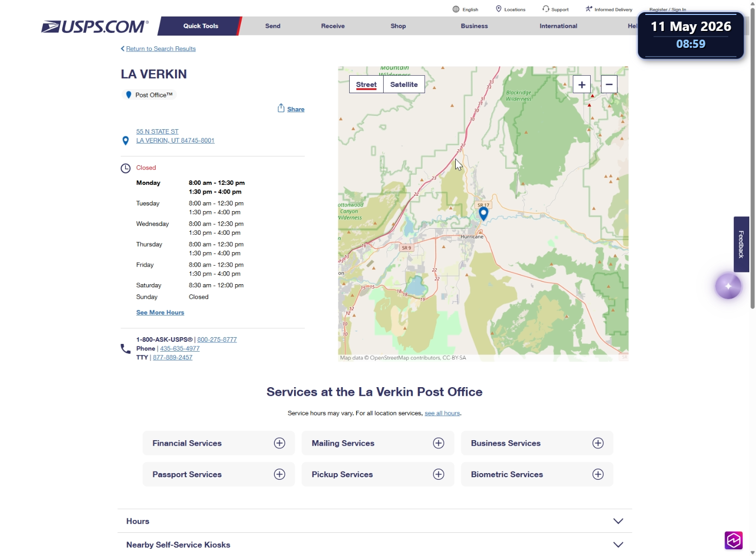Click the blue map pin marker
756x556 pixels.
[x=484, y=214]
